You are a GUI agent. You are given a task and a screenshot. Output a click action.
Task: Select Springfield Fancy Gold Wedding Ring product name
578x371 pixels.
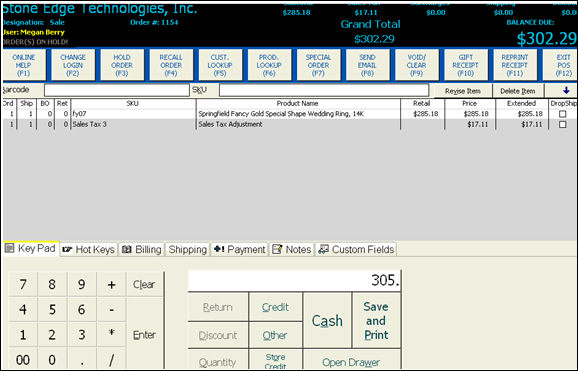click(298, 114)
